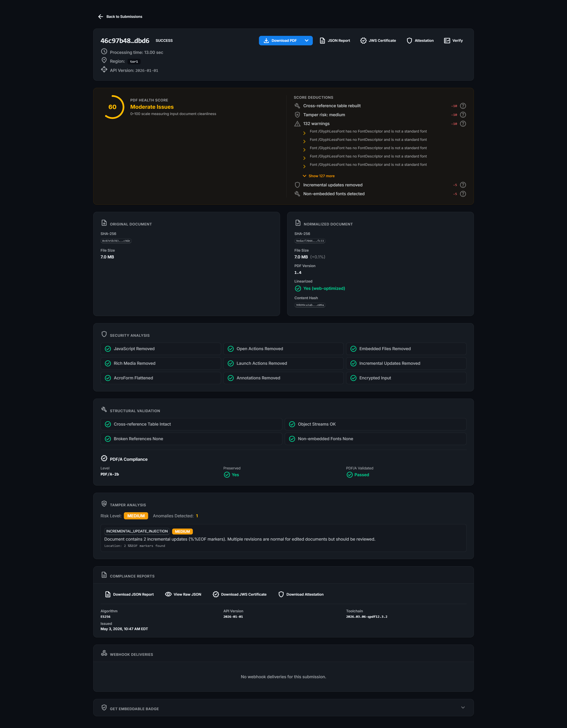Expand the second GlyphLessFont warning row

[304, 141]
